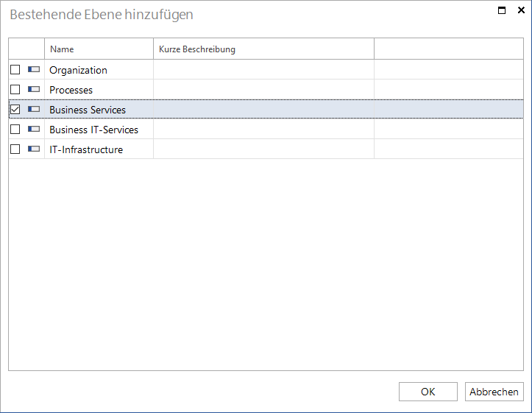Click the Kurze Beschreibung column header
The width and height of the screenshot is (532, 413).
[263, 49]
